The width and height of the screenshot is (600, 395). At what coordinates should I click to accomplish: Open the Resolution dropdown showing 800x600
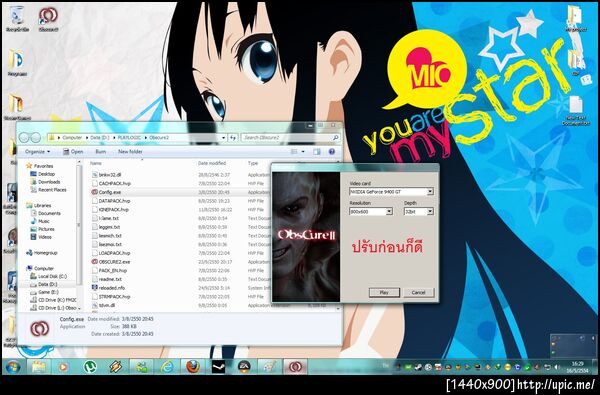[x=389, y=211]
